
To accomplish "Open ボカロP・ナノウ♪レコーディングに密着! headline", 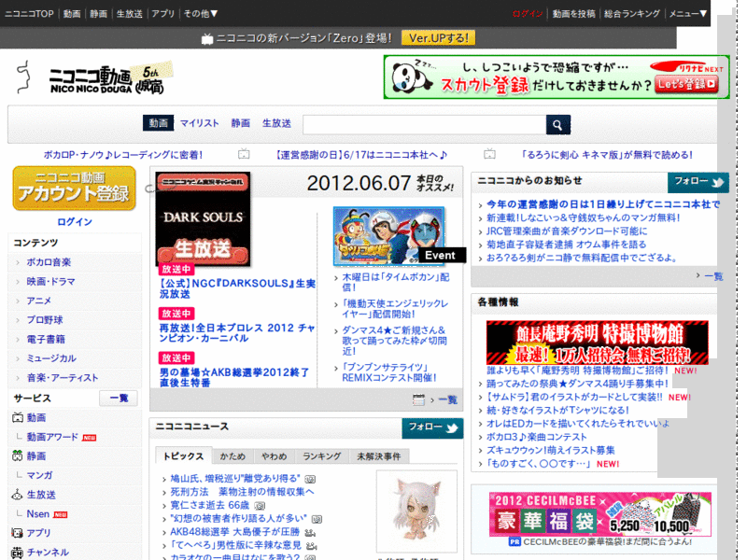I will [123, 155].
